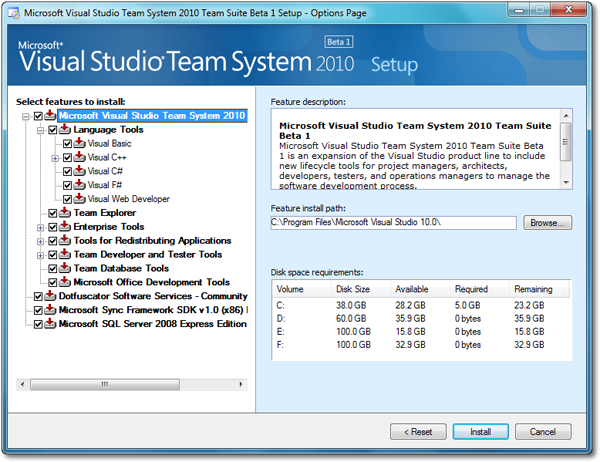This screenshot has height=462, width=600.
Task: Click the Available column header
Action: pos(420,289)
